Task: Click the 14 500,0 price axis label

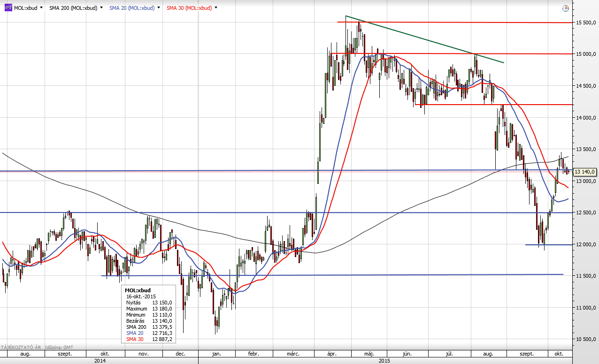Action: [x=585, y=86]
